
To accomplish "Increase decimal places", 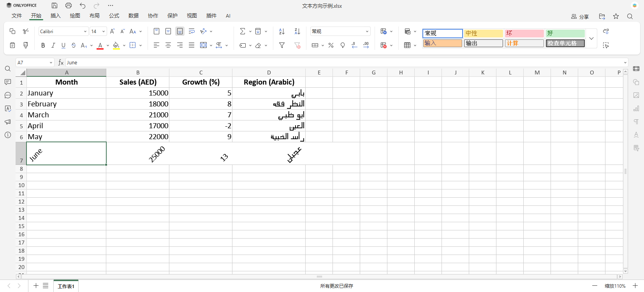I will [366, 45].
